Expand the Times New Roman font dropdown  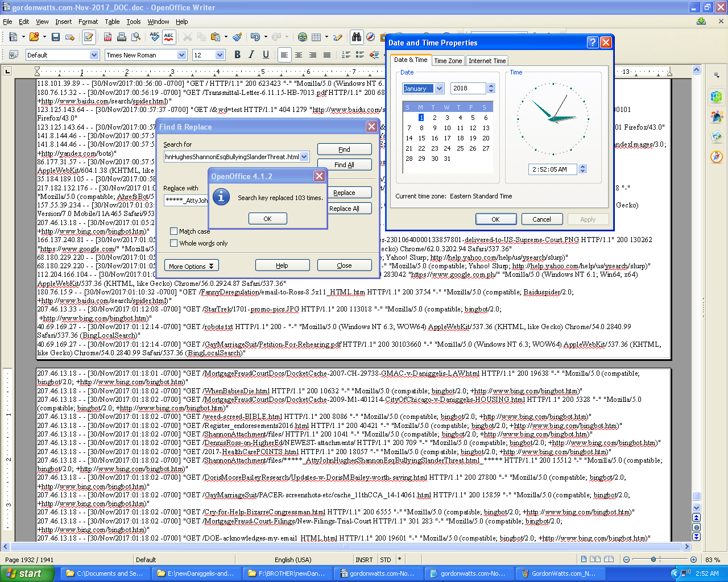pos(182,55)
